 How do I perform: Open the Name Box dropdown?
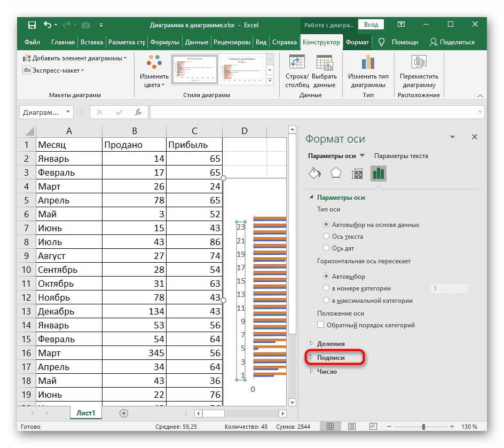pos(68,112)
